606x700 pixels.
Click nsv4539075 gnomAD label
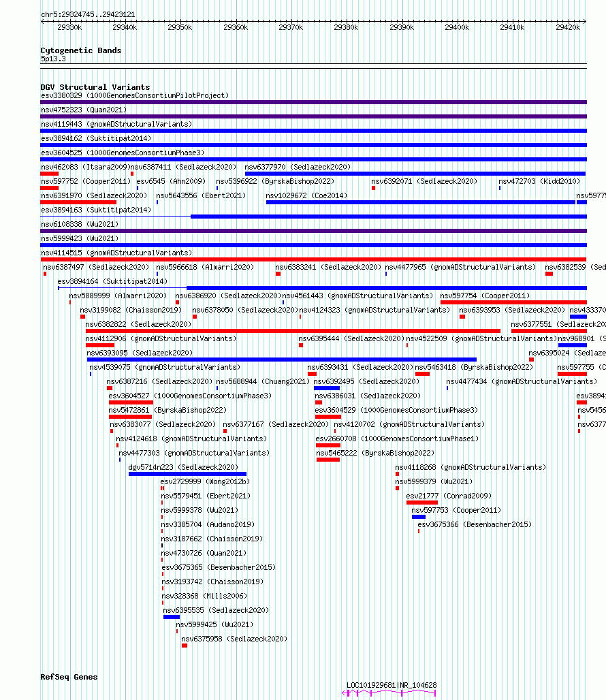(165, 367)
